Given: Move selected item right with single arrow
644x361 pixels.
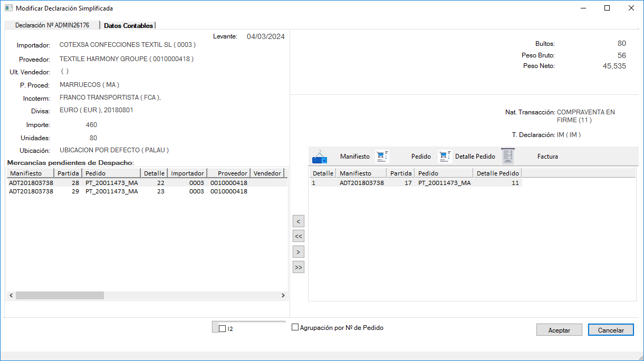Looking at the screenshot, I should (299, 252).
